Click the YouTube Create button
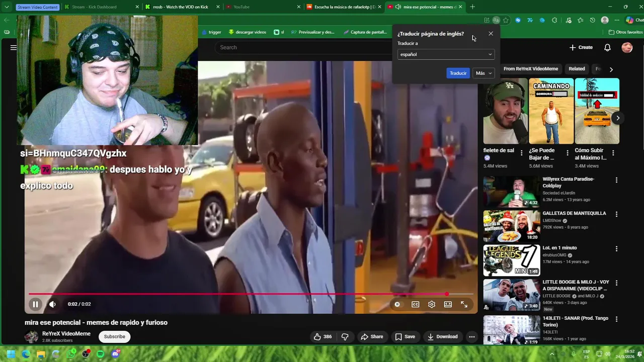This screenshot has height=362, width=644. tap(581, 47)
